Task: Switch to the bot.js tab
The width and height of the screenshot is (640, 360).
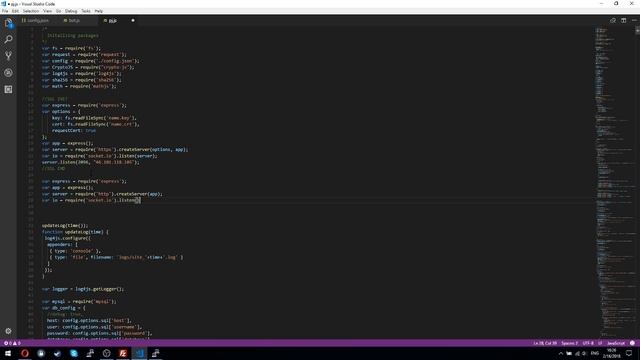Action: tap(74, 20)
